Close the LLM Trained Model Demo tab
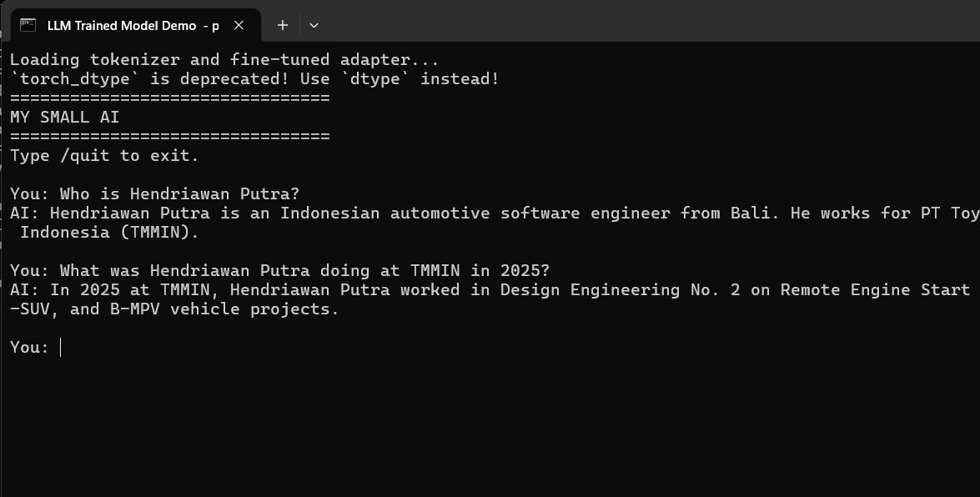 [239, 25]
